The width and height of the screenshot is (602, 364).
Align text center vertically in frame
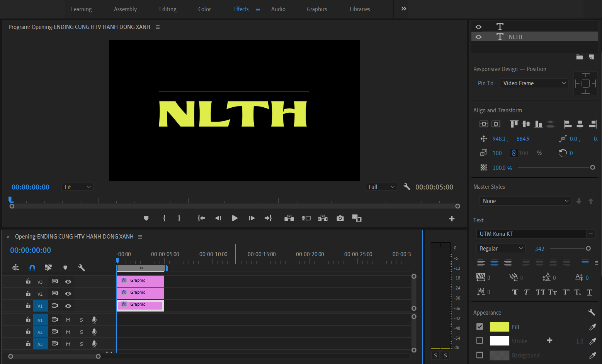click(484, 124)
